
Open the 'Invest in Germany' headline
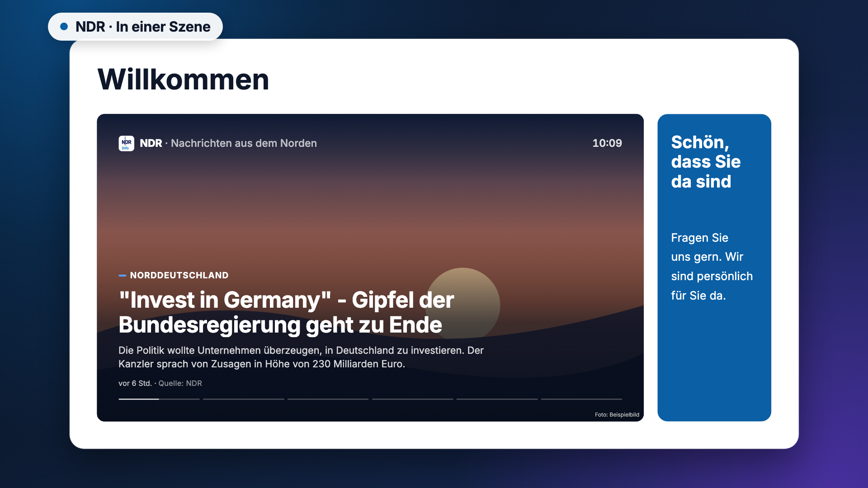286,312
